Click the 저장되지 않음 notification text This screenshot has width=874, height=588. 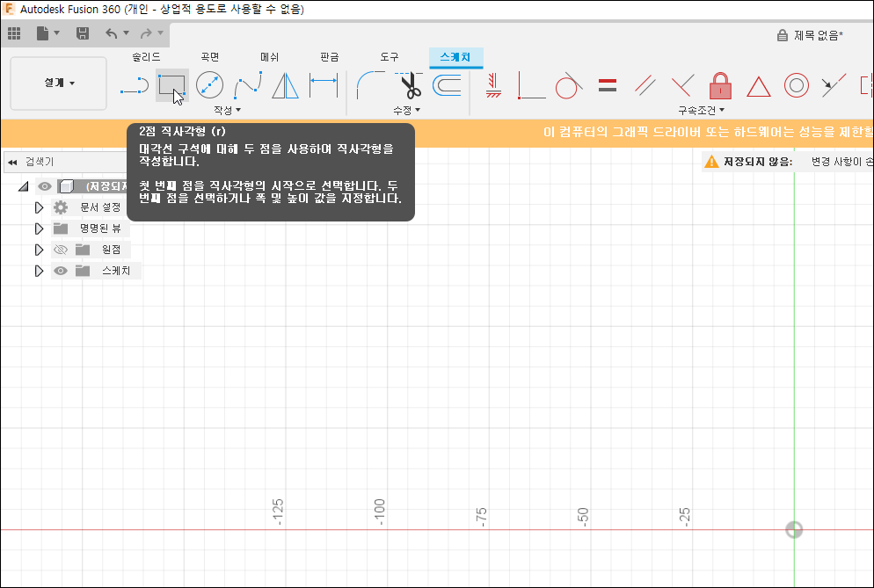[758, 162]
